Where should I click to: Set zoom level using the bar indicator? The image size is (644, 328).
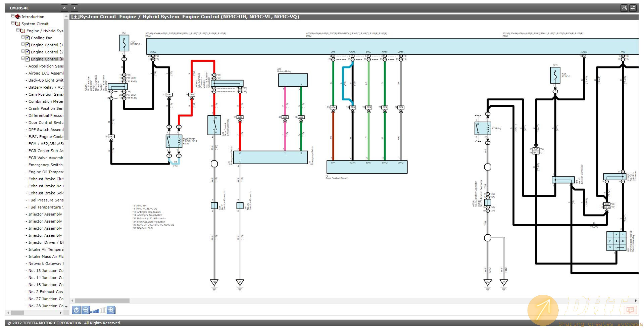tap(98, 311)
